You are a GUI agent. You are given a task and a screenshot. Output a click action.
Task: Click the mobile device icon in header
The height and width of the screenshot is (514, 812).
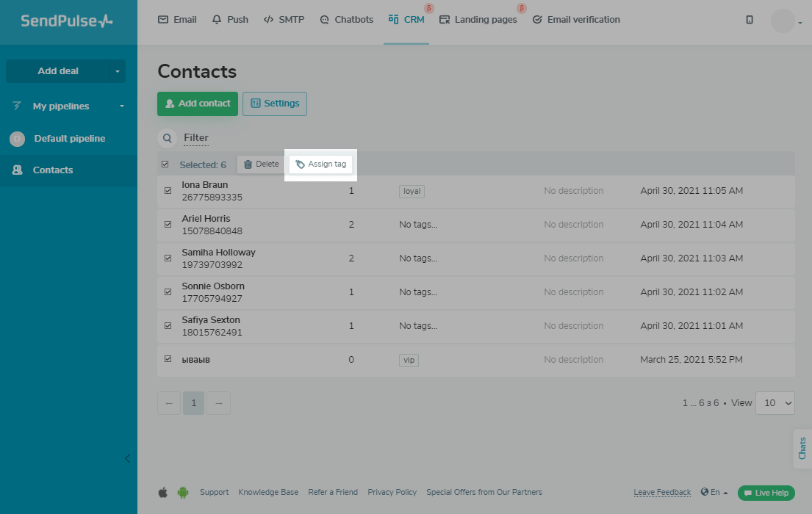pyautogui.click(x=750, y=20)
